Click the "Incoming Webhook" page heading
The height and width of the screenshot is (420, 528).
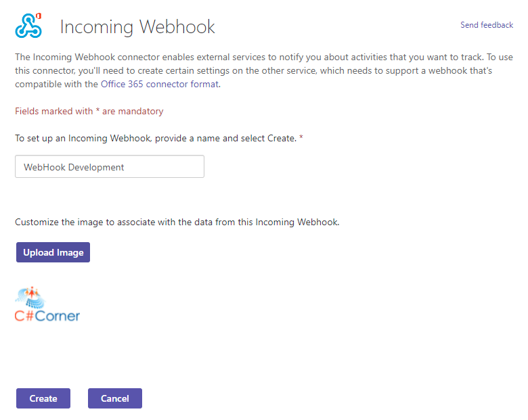pyautogui.click(x=137, y=27)
